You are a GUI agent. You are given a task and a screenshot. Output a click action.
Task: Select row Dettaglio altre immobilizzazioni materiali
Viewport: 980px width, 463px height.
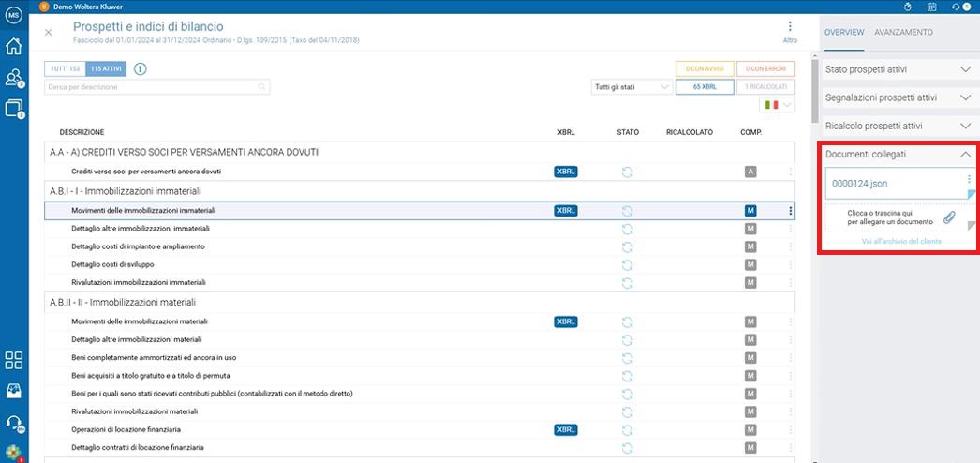420,340
